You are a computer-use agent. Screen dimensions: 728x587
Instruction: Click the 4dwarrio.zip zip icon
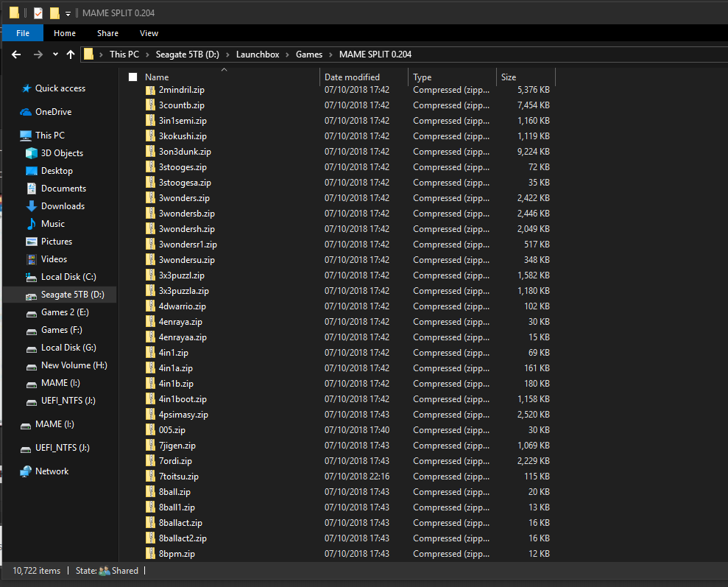(150, 306)
